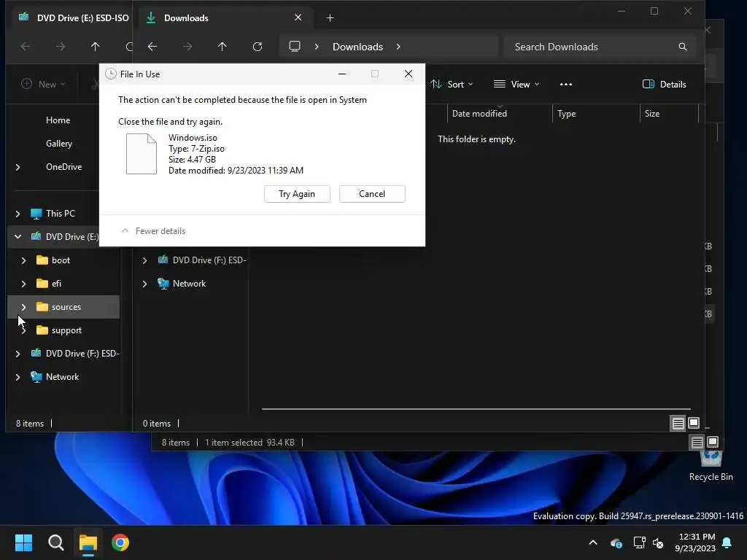Show hidden system tray icons
Viewport: 747px width, 560px height.
pos(593,542)
